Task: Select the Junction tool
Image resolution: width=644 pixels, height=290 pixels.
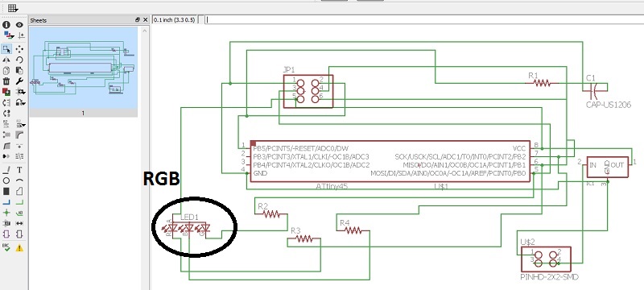Action: tap(6, 213)
